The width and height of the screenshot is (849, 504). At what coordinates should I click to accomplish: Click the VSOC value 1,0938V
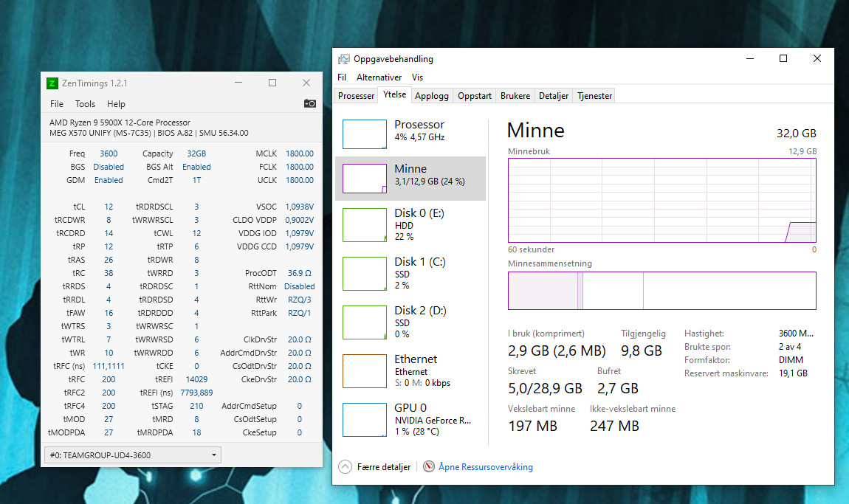click(300, 207)
